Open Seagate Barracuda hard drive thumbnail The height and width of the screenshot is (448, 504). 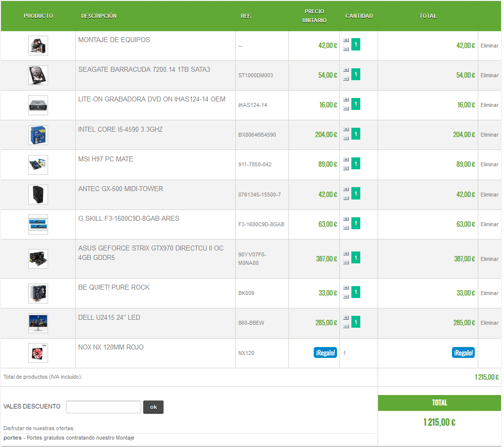click(38, 75)
